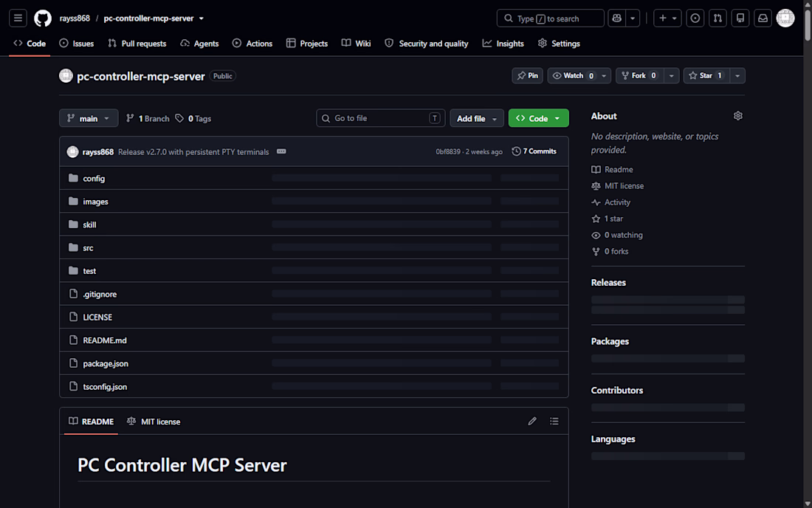The height and width of the screenshot is (508, 812).
Task: Open Watch notification options dropdown arrow
Action: (604, 75)
